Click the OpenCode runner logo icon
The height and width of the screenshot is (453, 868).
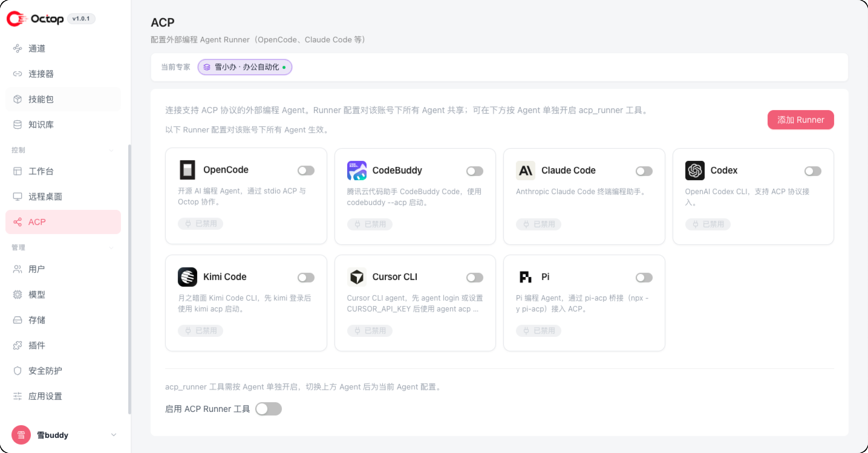tap(188, 170)
